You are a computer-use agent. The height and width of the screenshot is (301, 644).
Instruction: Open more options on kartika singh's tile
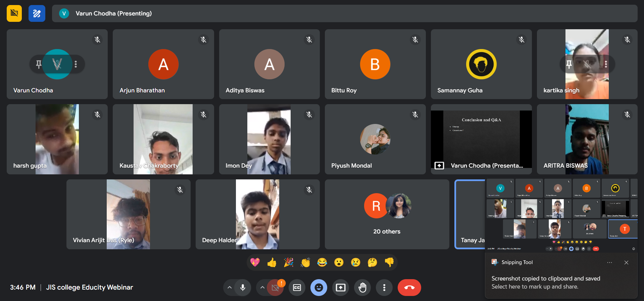[x=606, y=64]
